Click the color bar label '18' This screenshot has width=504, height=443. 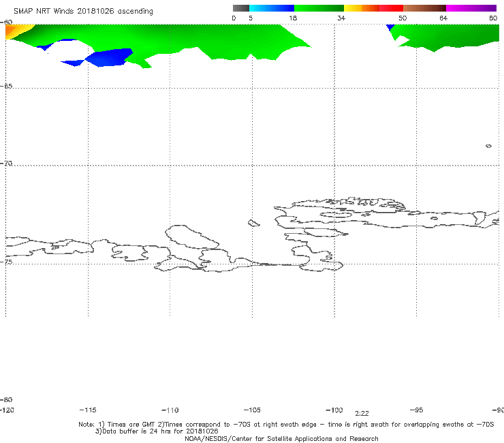click(293, 18)
